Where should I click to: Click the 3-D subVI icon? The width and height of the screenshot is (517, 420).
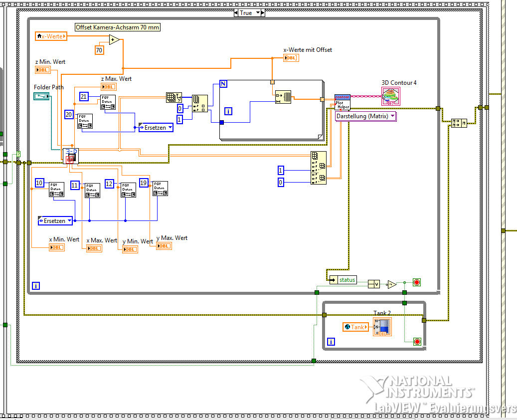click(x=71, y=156)
